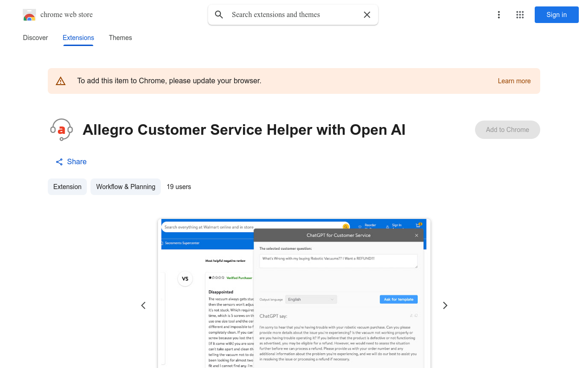
Task: Click the extension title heading
Action: point(244,130)
